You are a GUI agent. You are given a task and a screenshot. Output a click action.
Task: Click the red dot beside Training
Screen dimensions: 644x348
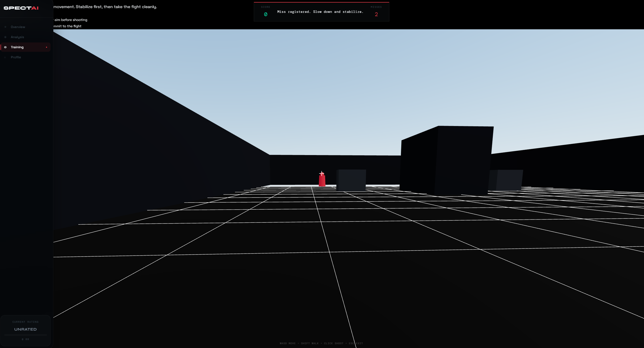[x=47, y=47]
